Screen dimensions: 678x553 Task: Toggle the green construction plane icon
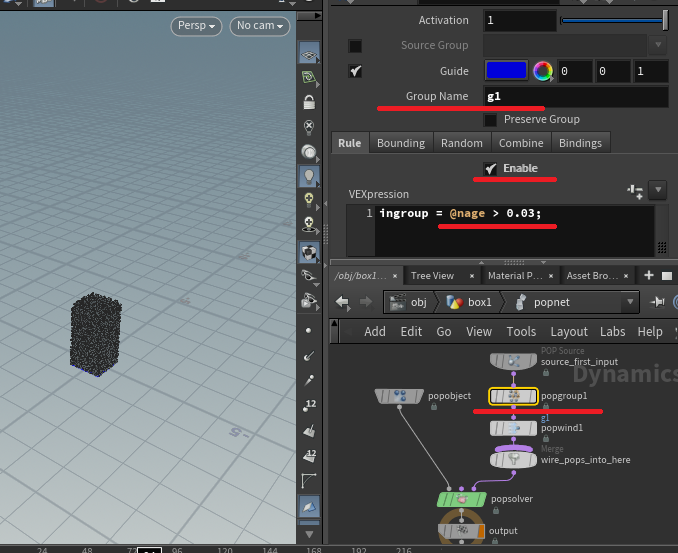pos(309,78)
